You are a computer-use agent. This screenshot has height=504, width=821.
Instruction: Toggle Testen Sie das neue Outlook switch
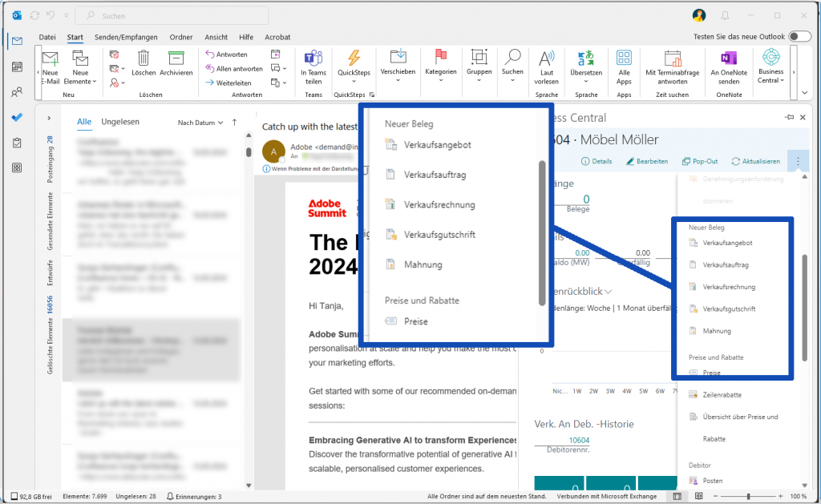pos(800,37)
